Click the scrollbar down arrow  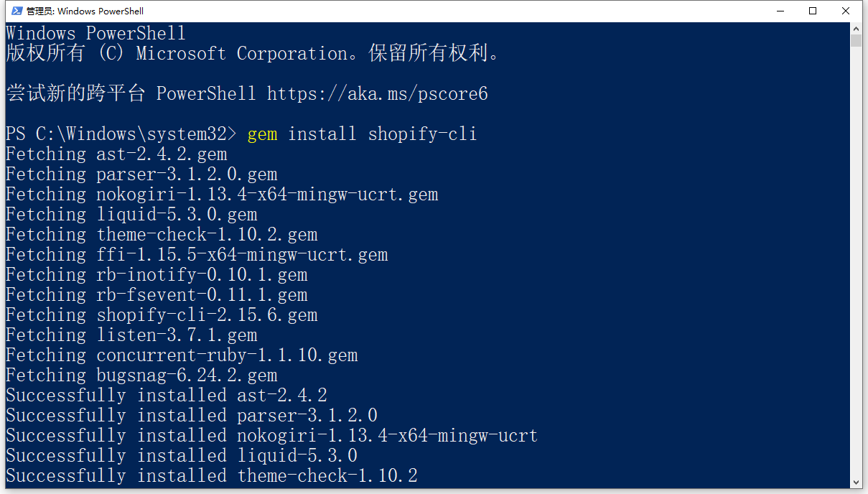coord(856,482)
